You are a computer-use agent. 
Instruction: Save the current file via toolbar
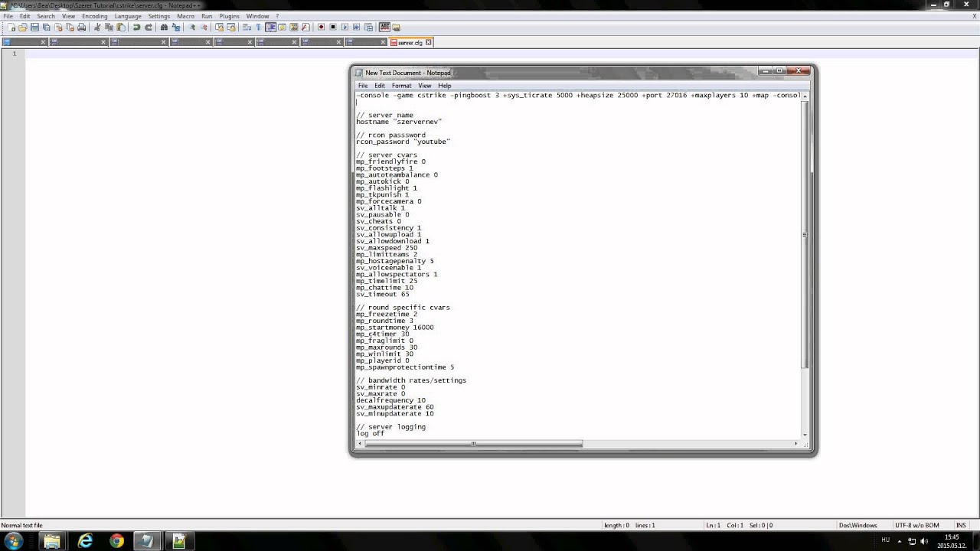click(34, 27)
